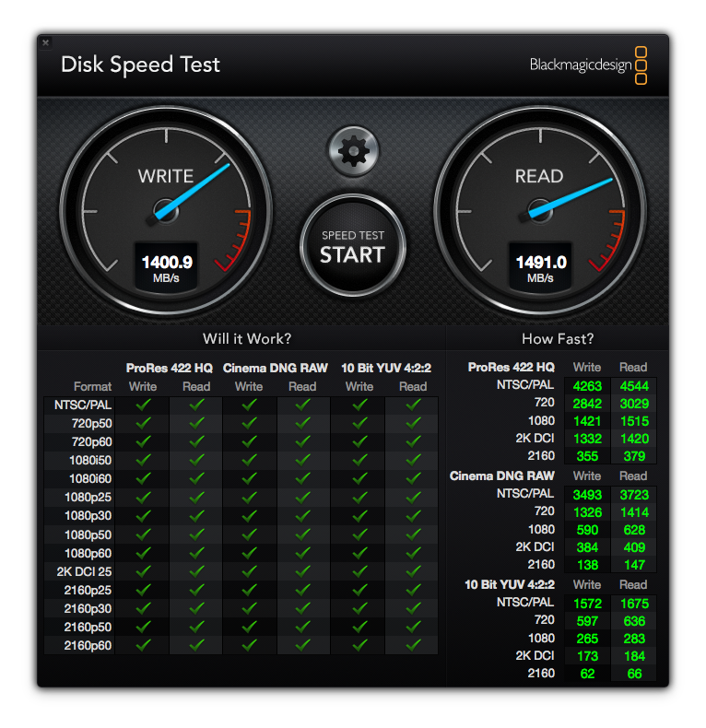Click 10 Bit YUV write checkmark for 1080i60

tap(359, 478)
